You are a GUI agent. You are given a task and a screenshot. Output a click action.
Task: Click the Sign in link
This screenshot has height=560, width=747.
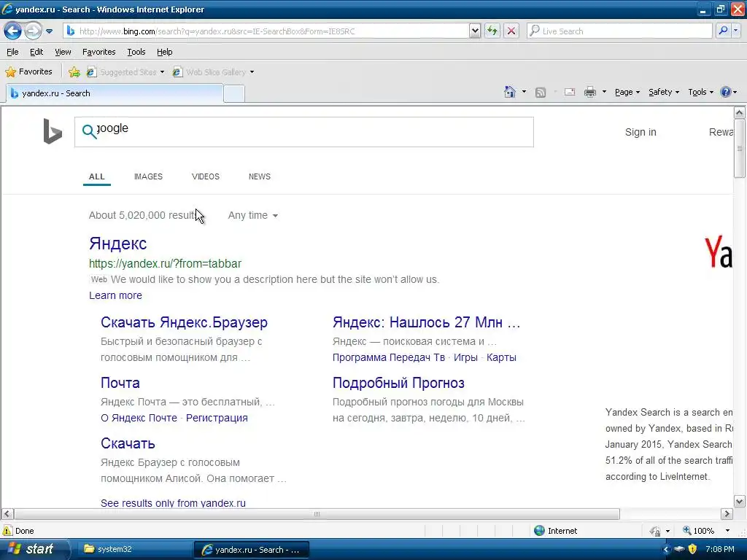click(x=640, y=132)
